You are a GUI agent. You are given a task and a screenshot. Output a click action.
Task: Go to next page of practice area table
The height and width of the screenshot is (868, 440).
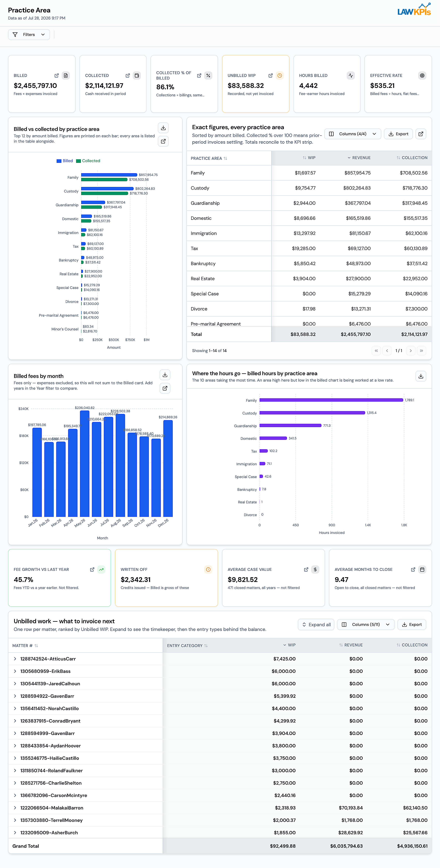[x=411, y=351]
